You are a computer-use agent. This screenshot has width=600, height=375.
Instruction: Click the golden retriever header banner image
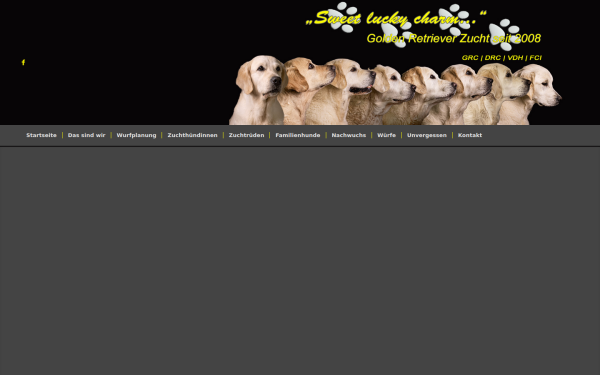click(x=395, y=90)
